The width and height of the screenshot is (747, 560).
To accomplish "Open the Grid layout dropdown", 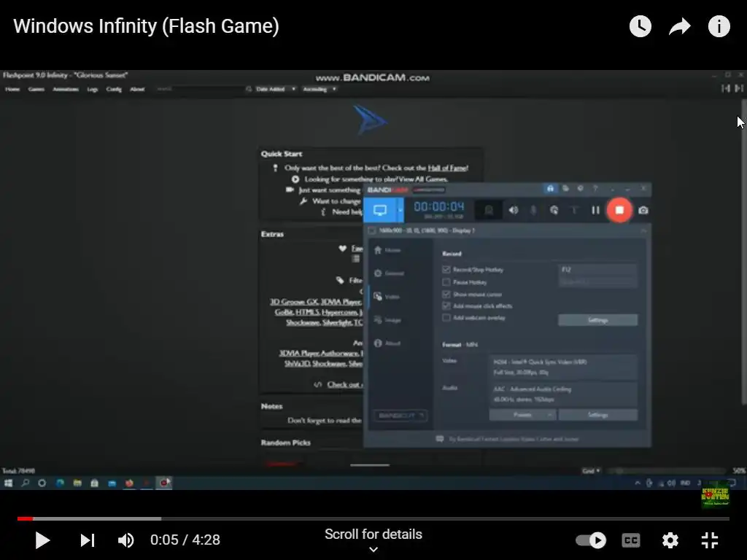I will click(x=591, y=471).
